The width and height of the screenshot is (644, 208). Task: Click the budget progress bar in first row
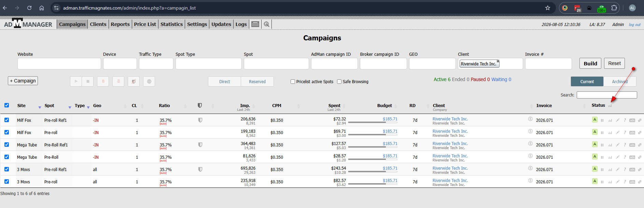click(x=373, y=122)
